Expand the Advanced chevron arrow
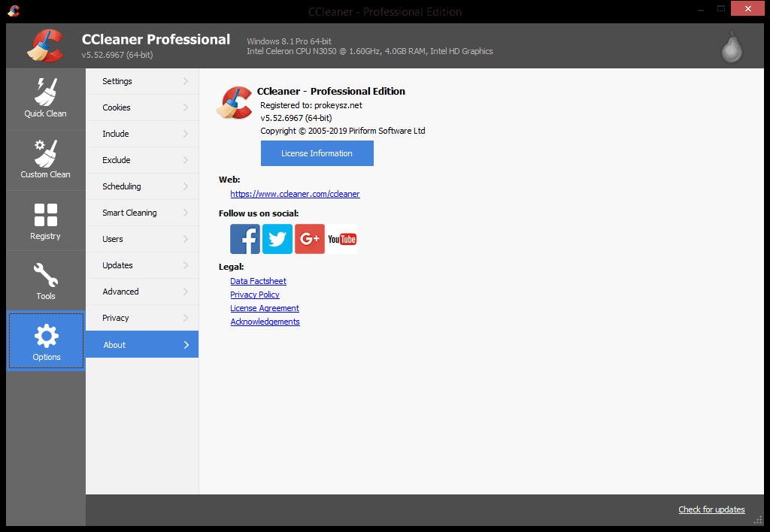The width and height of the screenshot is (770, 532). coord(186,292)
